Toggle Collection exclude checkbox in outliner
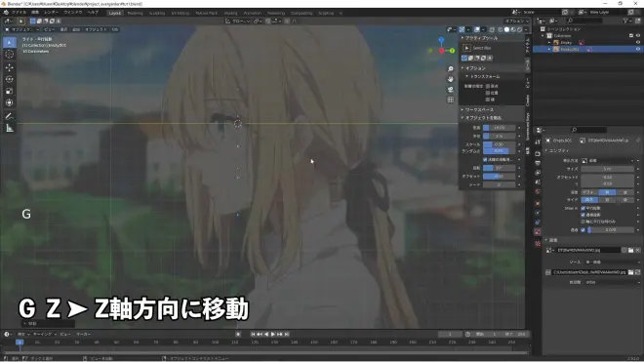644x362 pixels. [631, 36]
